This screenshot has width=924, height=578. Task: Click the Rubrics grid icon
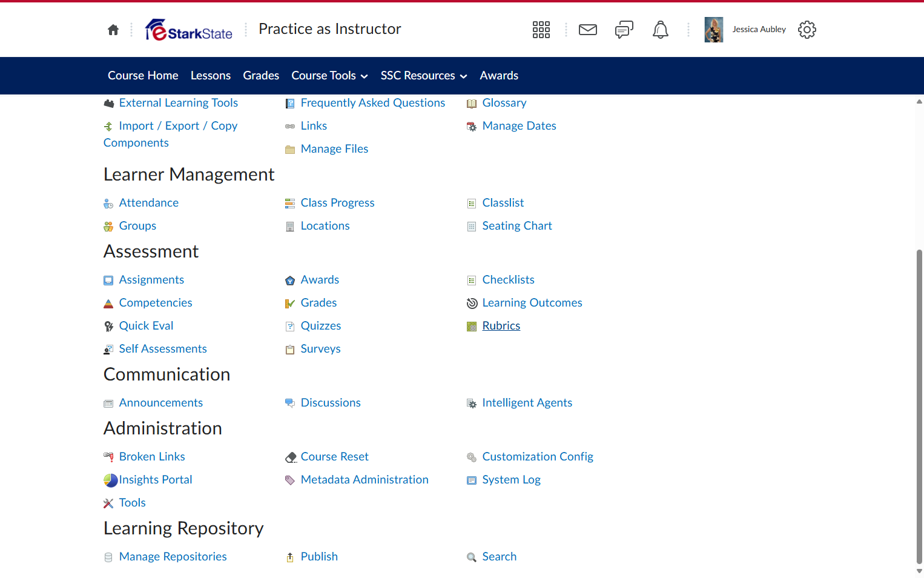[x=472, y=327]
